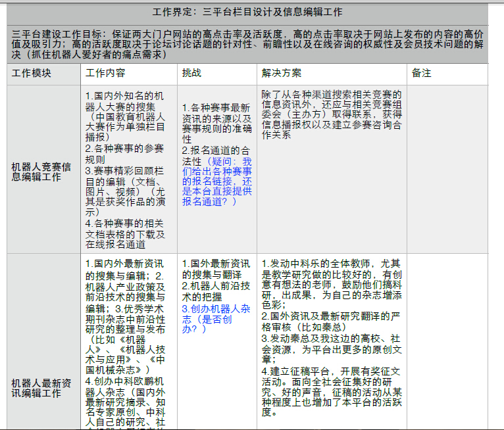
Task: Select the 工作内容 column header
Action: click(x=105, y=73)
